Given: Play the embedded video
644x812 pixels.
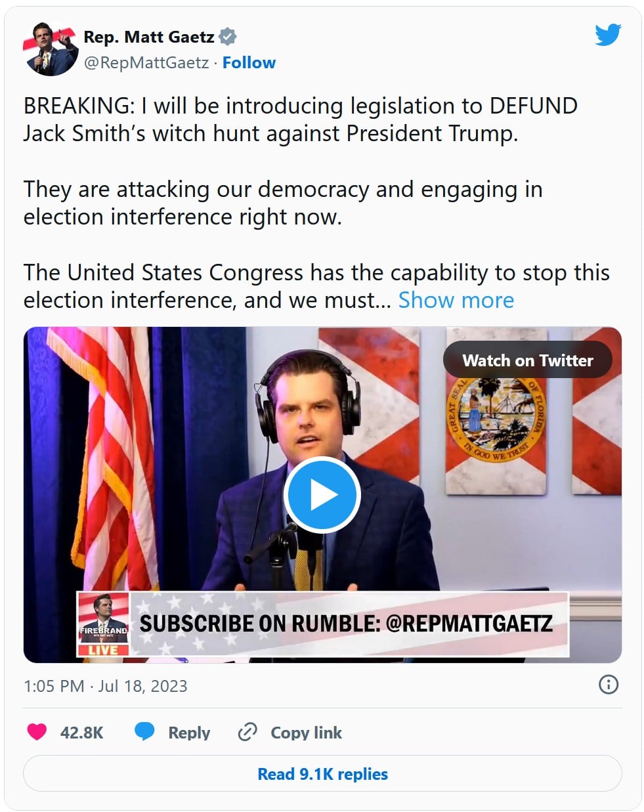Looking at the screenshot, I should pos(322,495).
